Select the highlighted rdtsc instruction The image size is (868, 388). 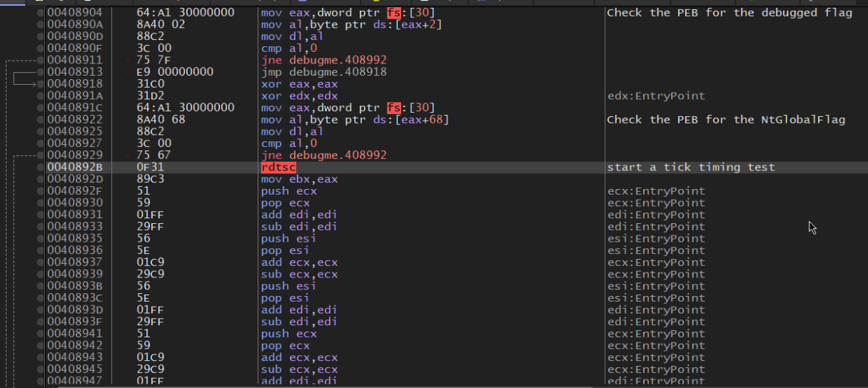[278, 168]
